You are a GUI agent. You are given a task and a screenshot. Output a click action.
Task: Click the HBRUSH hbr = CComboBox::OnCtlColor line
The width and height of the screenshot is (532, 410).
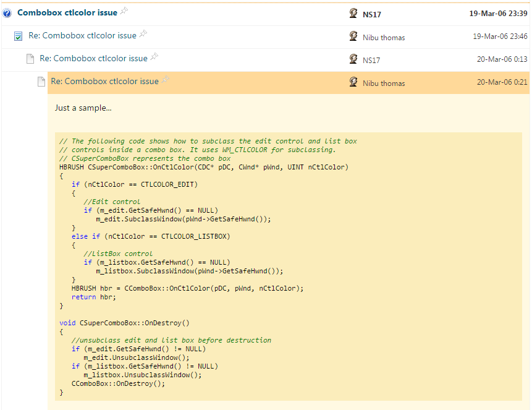pos(188,288)
